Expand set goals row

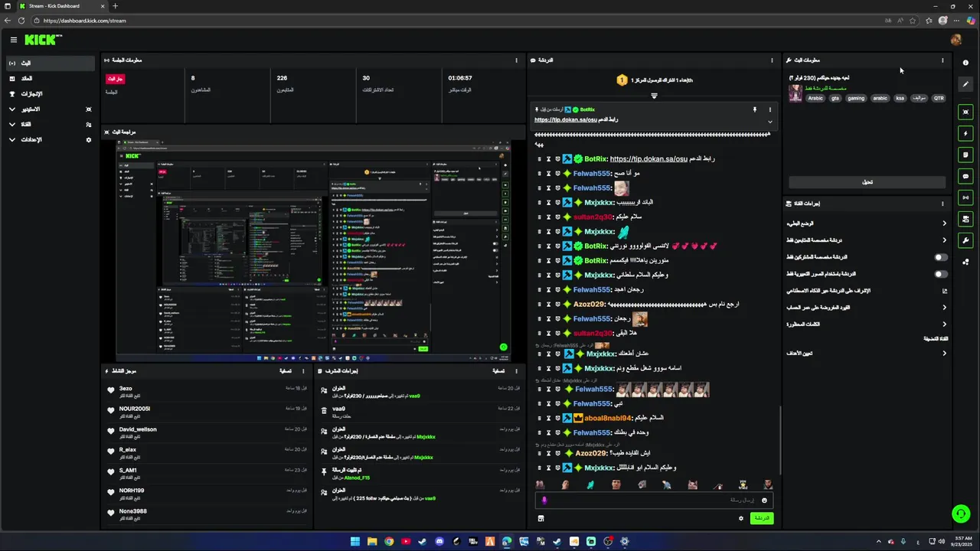(867, 354)
